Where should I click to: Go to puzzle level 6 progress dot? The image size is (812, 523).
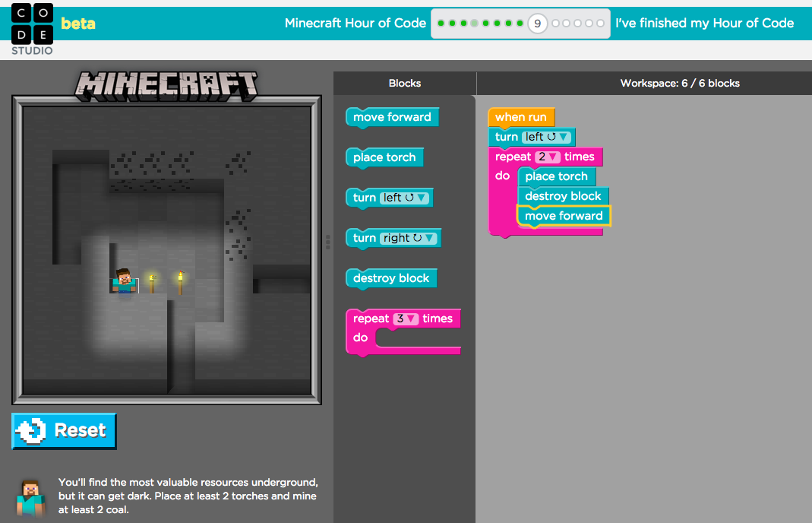tap(497, 24)
